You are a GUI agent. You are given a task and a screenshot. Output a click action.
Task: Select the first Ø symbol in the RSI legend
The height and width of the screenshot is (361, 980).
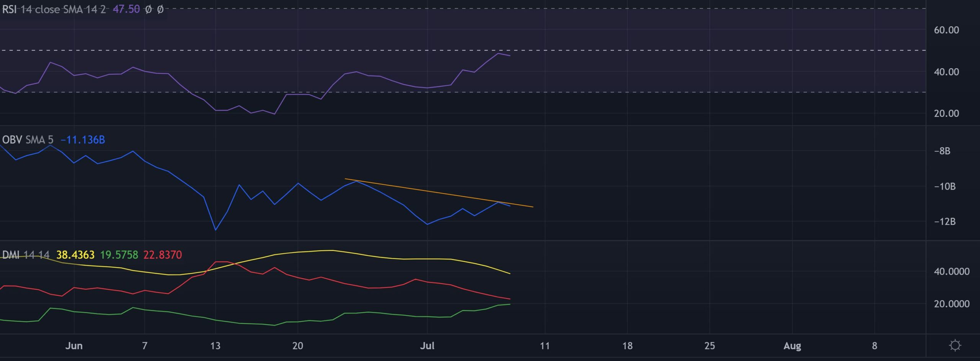pos(148,10)
